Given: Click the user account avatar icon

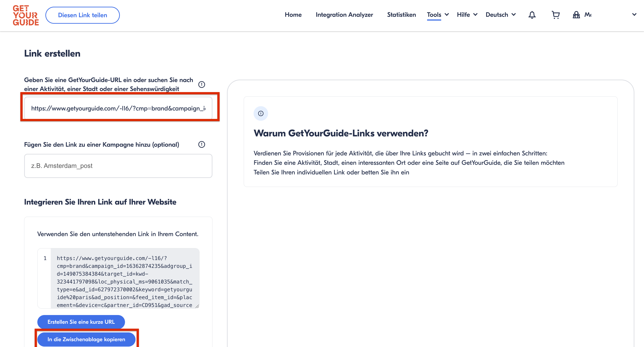Looking at the screenshot, I should pos(576,15).
